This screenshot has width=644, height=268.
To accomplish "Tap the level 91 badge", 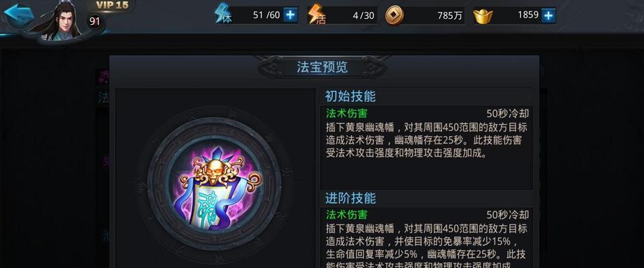I will pyautogui.click(x=95, y=21).
